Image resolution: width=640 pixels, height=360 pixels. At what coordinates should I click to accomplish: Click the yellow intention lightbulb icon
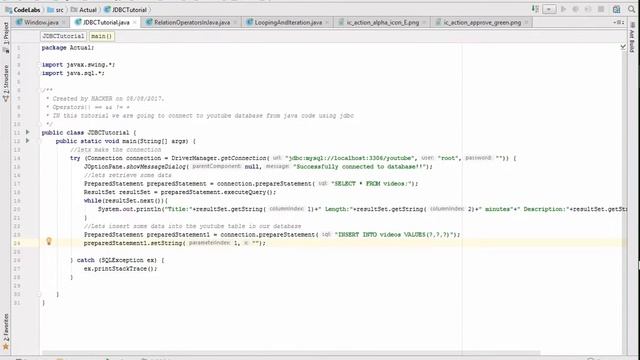tap(49, 241)
